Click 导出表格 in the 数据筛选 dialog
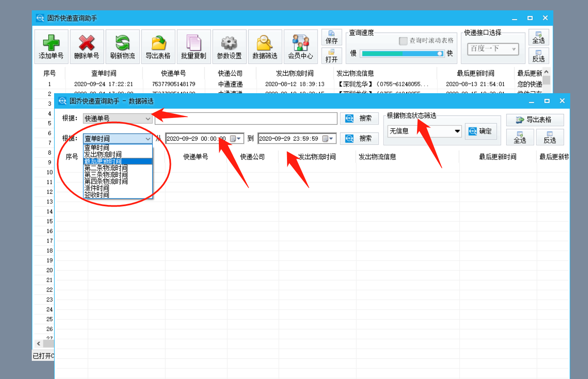 [x=535, y=120]
